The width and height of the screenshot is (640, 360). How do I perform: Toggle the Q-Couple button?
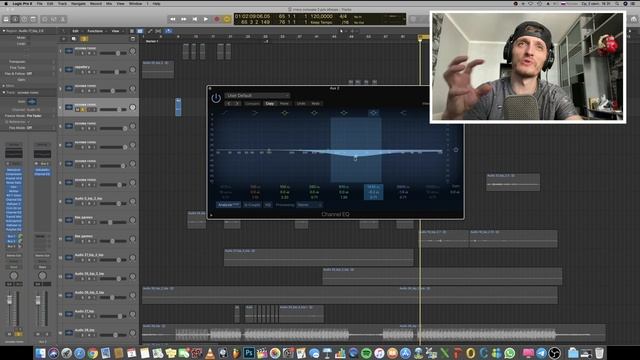pos(252,204)
